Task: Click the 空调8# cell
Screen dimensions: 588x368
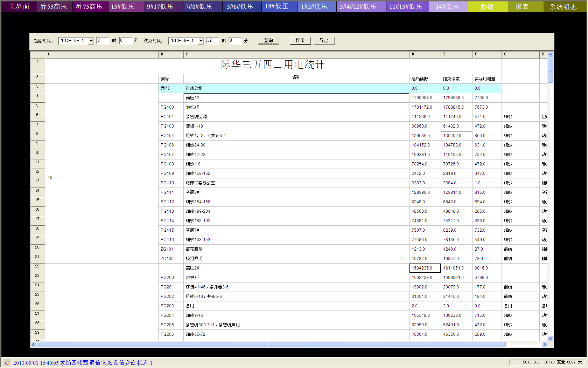Action: [x=296, y=192]
